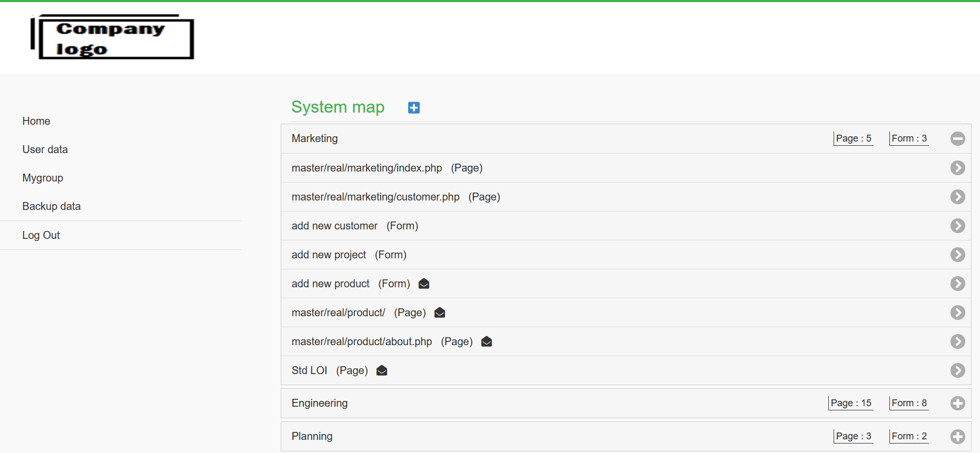Open Mygroup from the sidebar
This screenshot has width=980, height=453.
[43, 178]
